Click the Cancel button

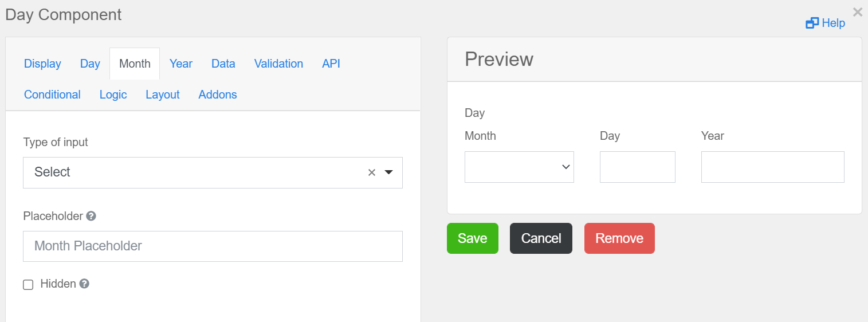pos(541,238)
